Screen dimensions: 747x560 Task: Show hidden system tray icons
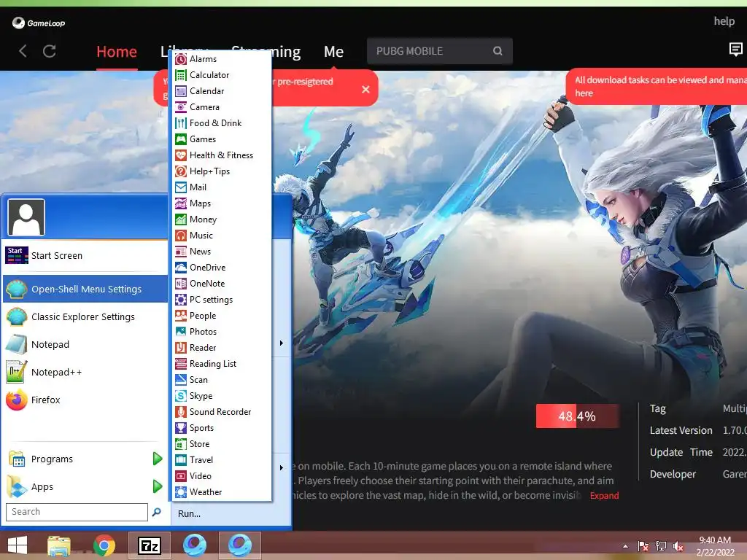pos(625,547)
